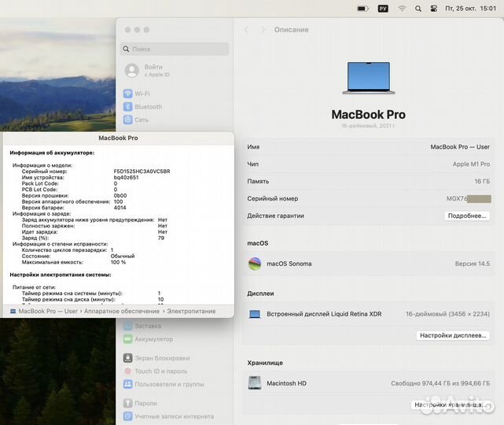
Task: Select Bluetooth in the settings sidebar
Action: click(x=147, y=107)
